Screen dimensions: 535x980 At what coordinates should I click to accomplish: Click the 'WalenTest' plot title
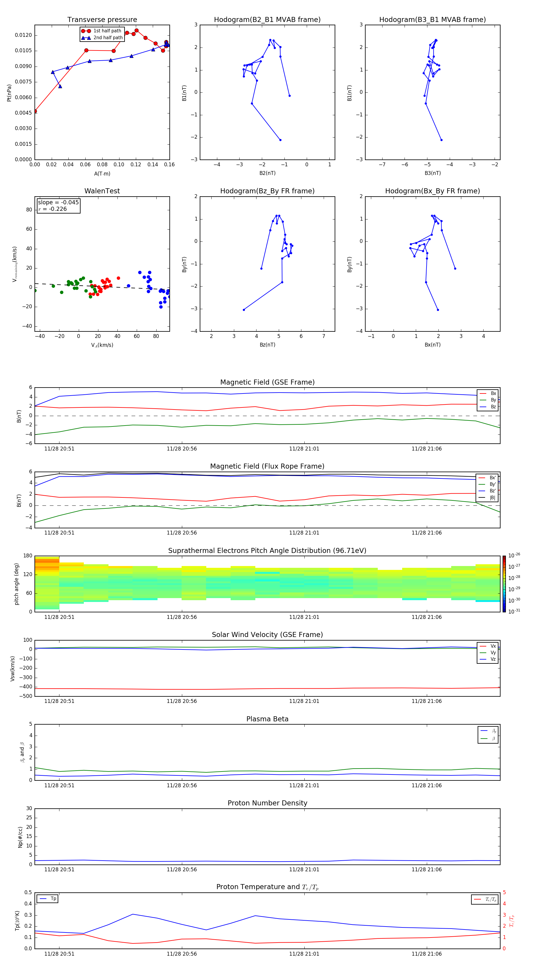tap(102, 191)
